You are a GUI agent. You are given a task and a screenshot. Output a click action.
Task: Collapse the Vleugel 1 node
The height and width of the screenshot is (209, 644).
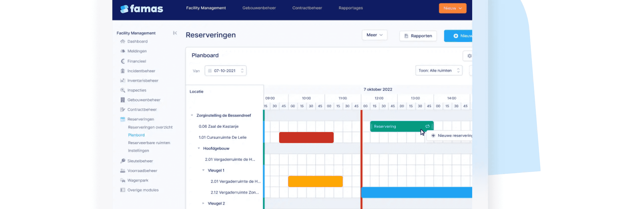[x=203, y=170]
